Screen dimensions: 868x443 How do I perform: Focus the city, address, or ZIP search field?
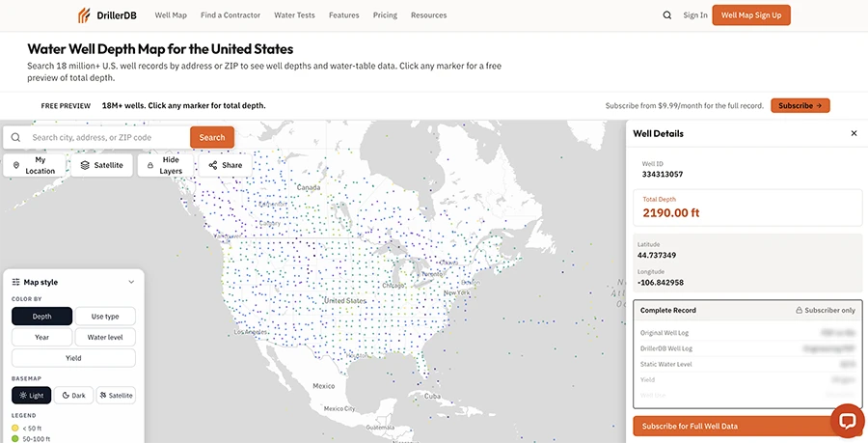[x=96, y=137]
